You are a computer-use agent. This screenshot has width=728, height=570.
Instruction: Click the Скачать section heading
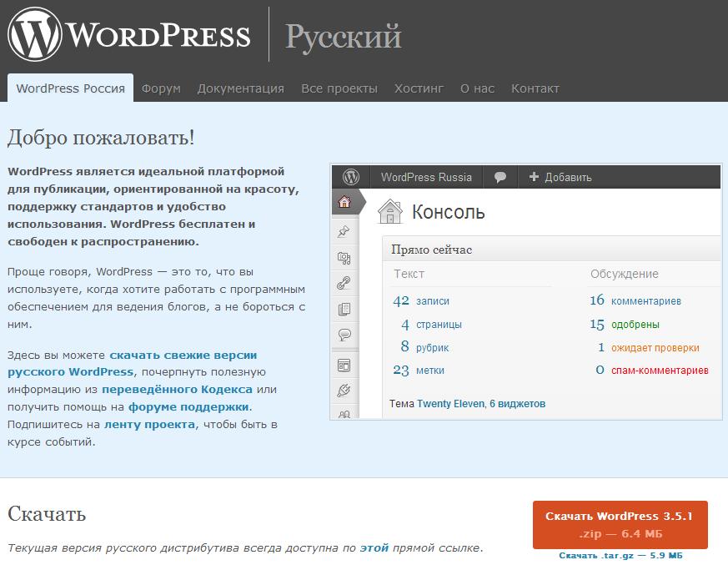[x=47, y=514]
